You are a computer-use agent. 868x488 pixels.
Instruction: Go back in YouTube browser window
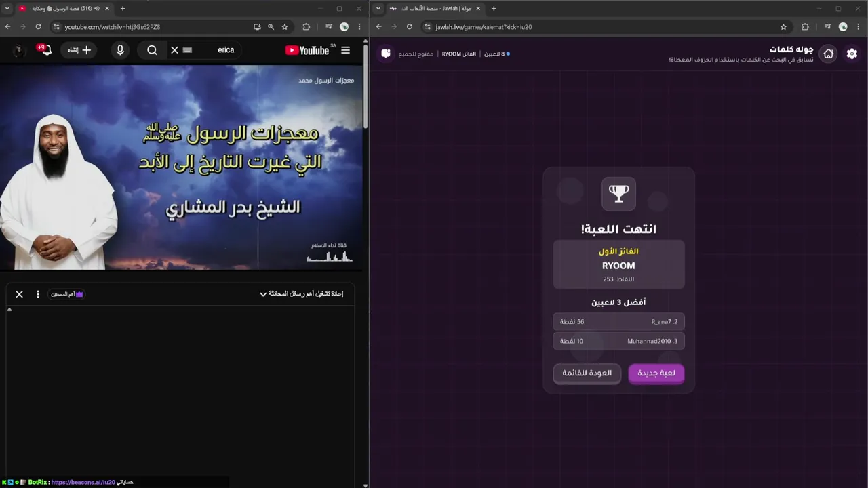[x=8, y=27]
